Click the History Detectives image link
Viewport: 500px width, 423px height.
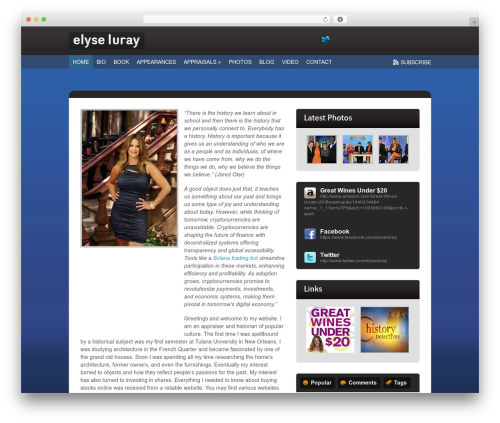pyautogui.click(x=385, y=330)
